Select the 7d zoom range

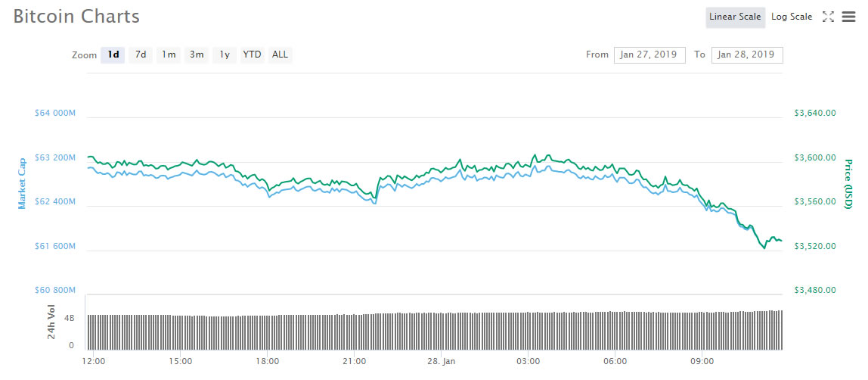(141, 55)
